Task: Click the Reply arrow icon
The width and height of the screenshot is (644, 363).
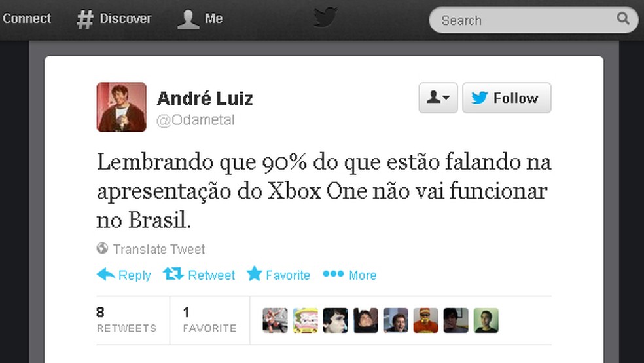Action: pos(106,274)
